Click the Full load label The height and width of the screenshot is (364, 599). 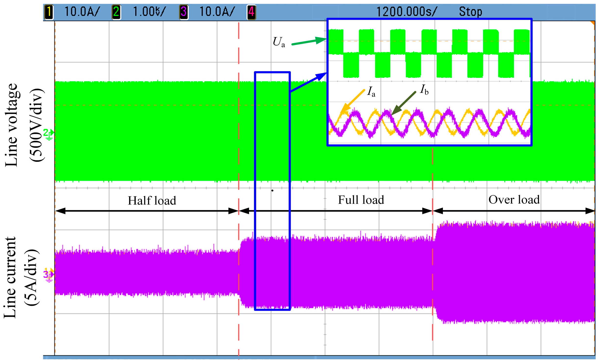(361, 200)
